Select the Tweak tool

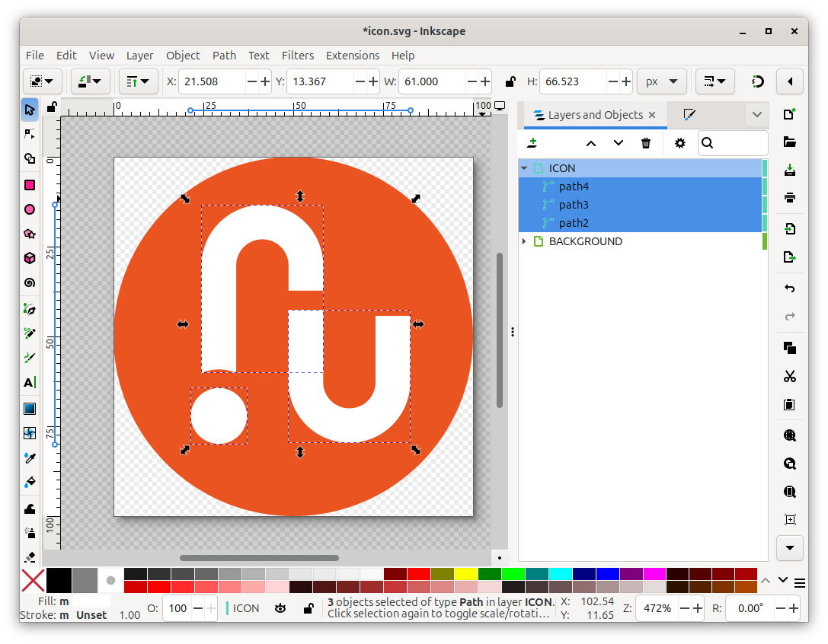click(30, 509)
